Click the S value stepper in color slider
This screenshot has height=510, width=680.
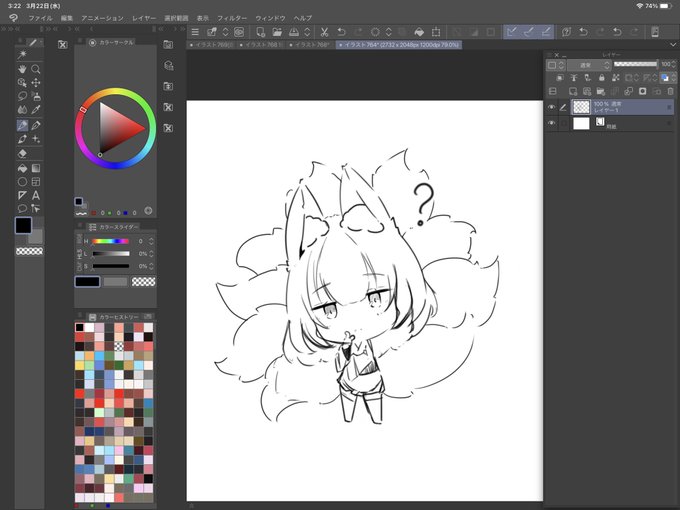tap(151, 266)
